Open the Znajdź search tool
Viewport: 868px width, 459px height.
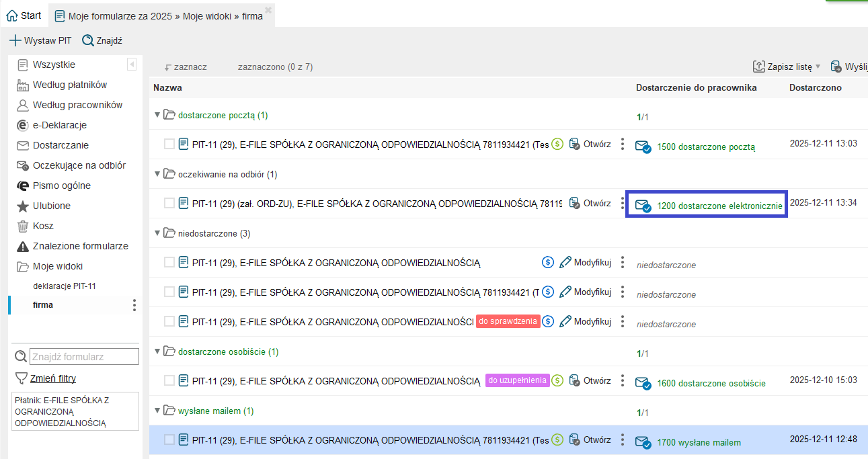point(102,40)
